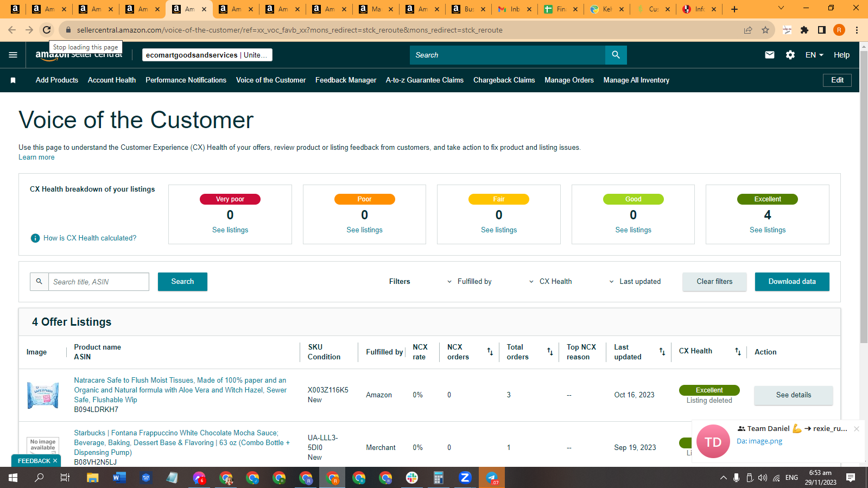Sort listings by Last updated column arrows

click(x=662, y=352)
